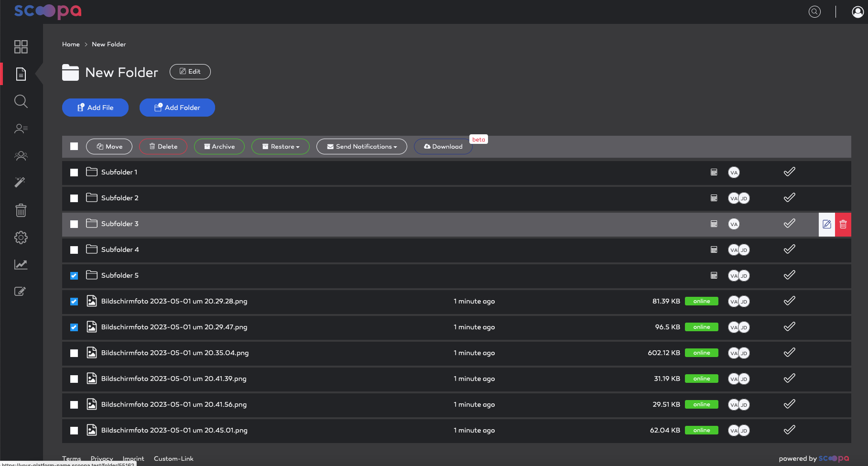Check the Subfolder 3 checkbox

[x=74, y=224]
